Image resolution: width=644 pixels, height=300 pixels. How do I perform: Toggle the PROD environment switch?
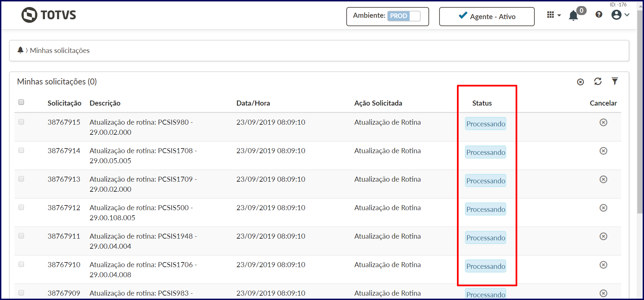click(x=404, y=16)
